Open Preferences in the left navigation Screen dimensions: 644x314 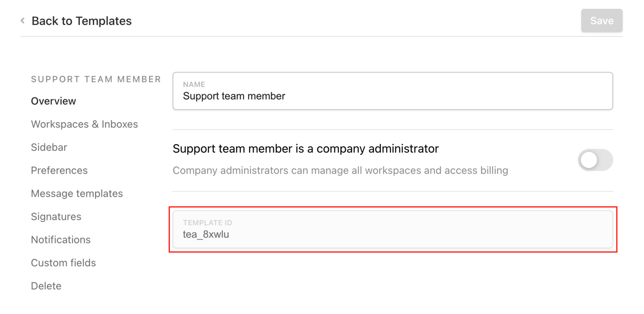click(59, 171)
